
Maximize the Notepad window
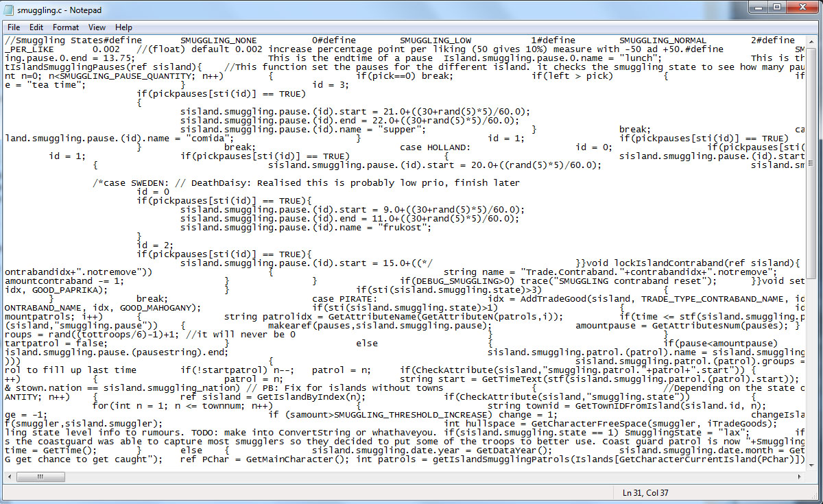pos(777,8)
